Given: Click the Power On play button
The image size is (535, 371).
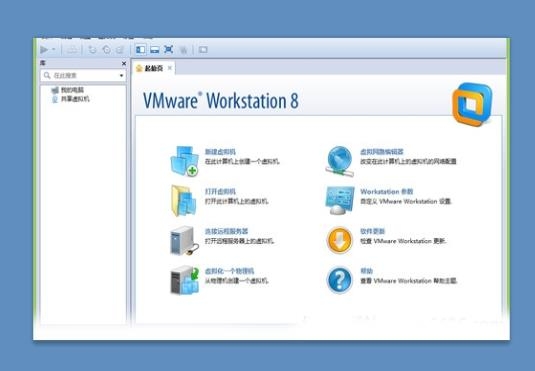Looking at the screenshot, I should (x=44, y=50).
